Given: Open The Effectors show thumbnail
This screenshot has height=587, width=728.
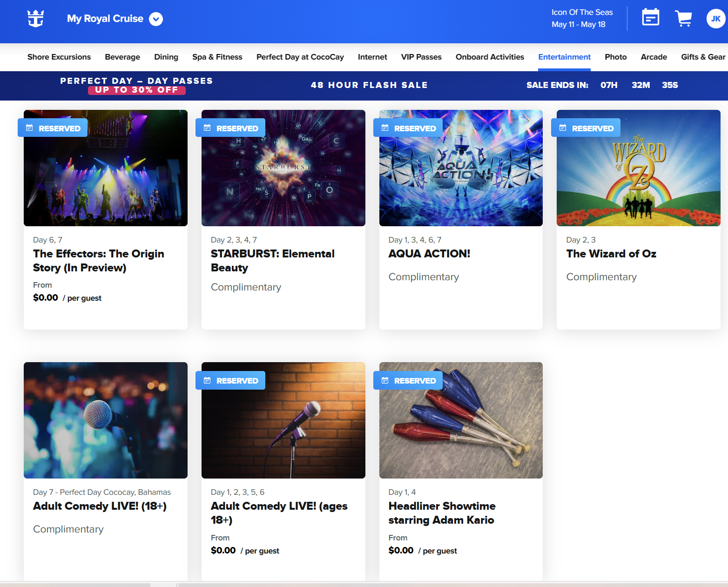Looking at the screenshot, I should [106, 168].
